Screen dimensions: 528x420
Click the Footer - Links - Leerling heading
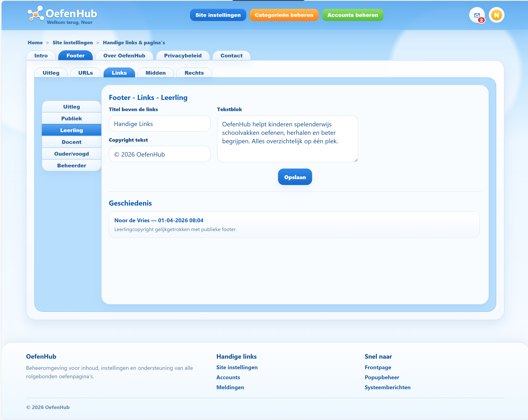click(x=148, y=98)
